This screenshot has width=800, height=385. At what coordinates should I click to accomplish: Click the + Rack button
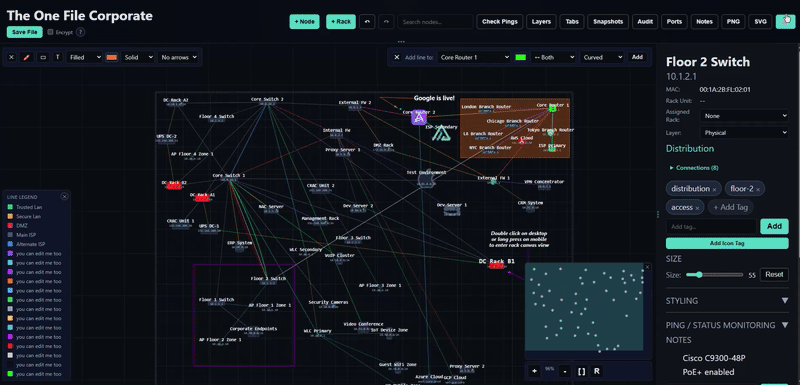pos(341,21)
